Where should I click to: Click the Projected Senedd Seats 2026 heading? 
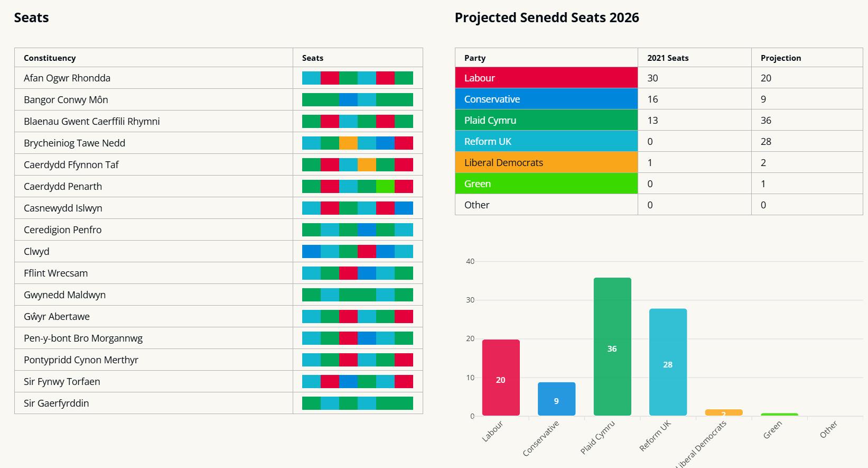547,17
